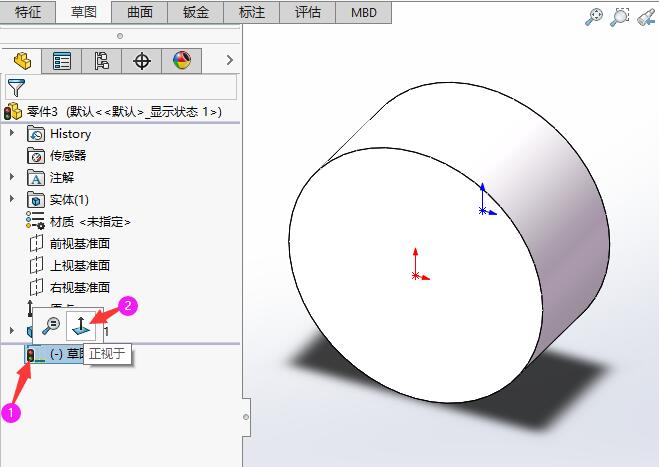This screenshot has width=659, height=467.
Task: Open FeatureManager design tree tab
Action: coord(21,61)
